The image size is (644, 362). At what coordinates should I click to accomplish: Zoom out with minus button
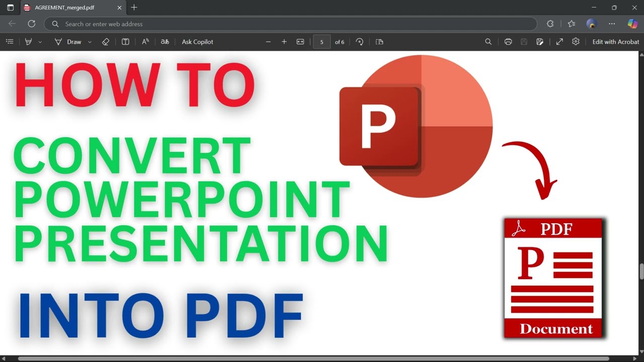[x=268, y=42]
